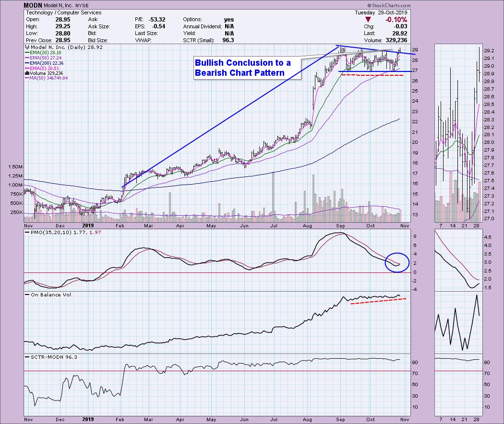The image size is (504, 424).
Task: Click the EMA(5) 28.51 legend entry
Action: pyautogui.click(x=44, y=69)
